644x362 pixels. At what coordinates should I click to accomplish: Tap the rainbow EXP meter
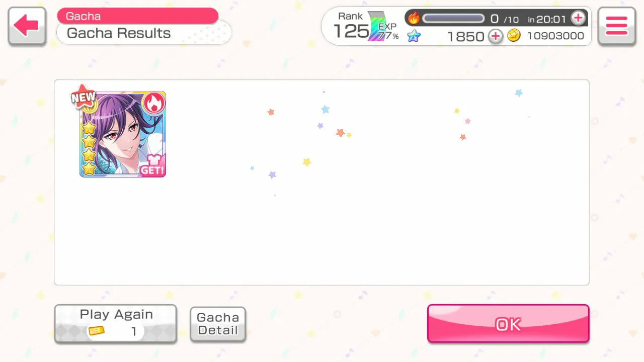pos(382,27)
